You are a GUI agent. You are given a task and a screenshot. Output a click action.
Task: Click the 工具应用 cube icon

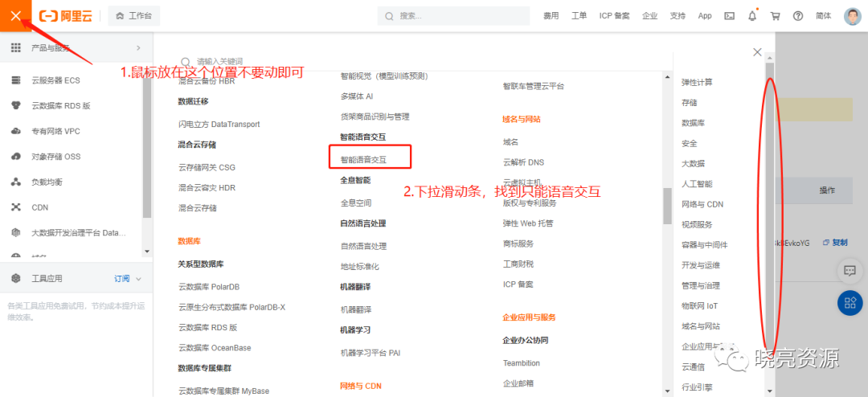click(x=16, y=279)
